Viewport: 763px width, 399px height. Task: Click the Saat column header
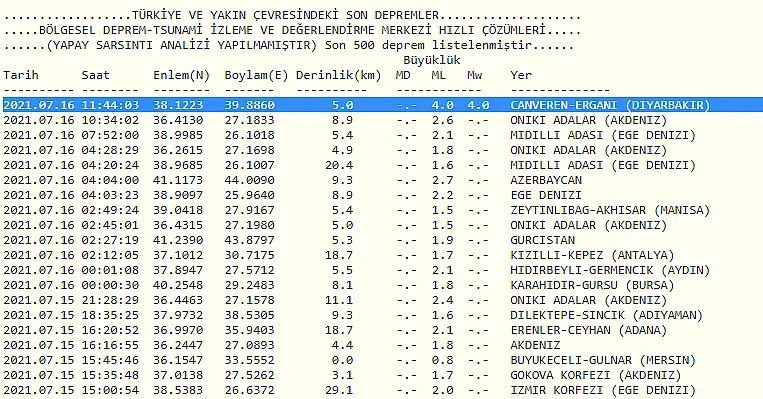(95, 75)
